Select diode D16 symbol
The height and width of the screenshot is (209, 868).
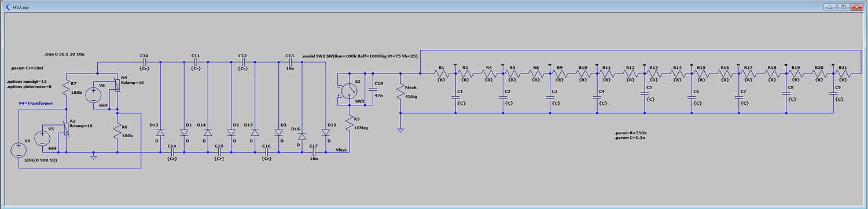302,136
